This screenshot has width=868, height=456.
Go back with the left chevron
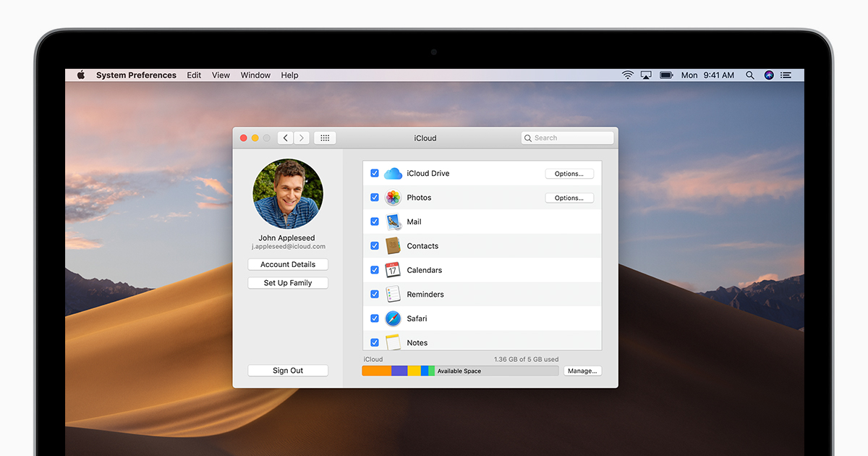286,138
